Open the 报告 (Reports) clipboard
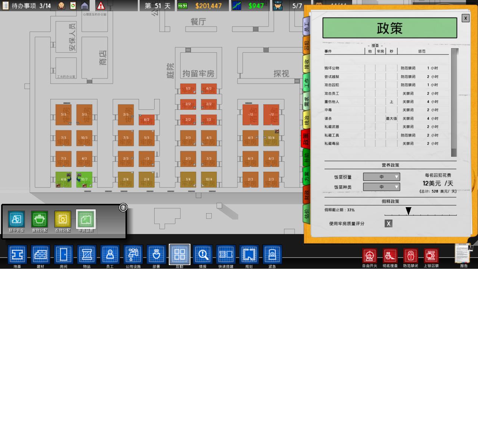The height and width of the screenshot is (448, 478). pos(463,253)
